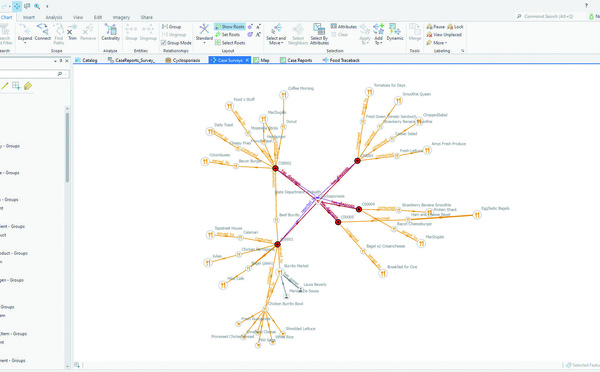The width and height of the screenshot is (600, 372).
Task: Click the Command Search input field
Action: pos(550,16)
